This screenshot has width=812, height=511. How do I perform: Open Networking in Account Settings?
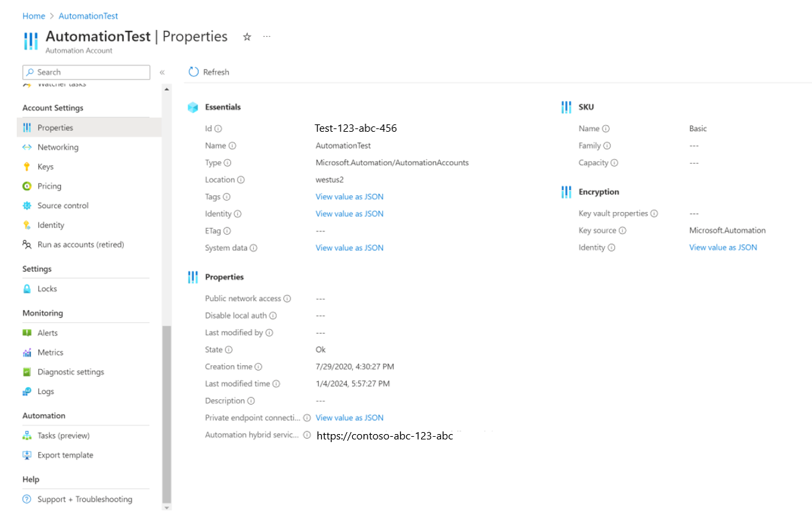tap(58, 147)
